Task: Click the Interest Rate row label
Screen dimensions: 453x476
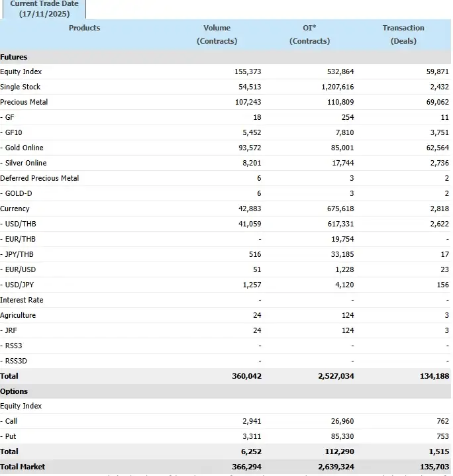Action: 22,300
